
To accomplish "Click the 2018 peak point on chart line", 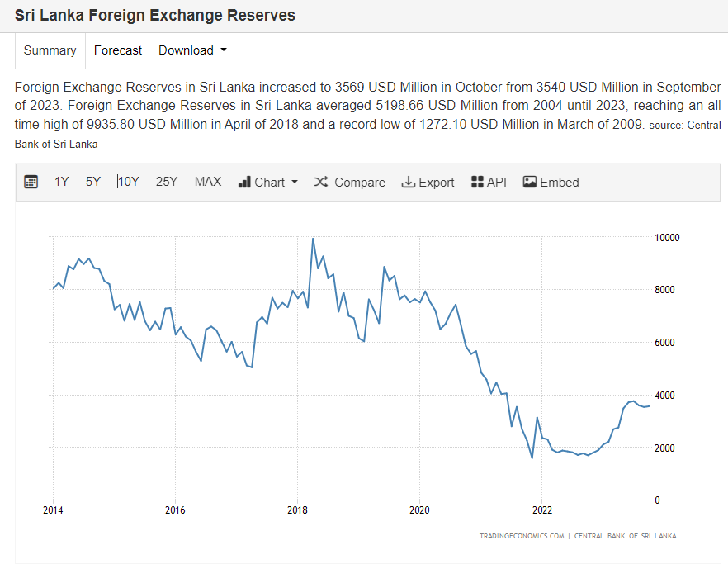I will click(x=313, y=239).
